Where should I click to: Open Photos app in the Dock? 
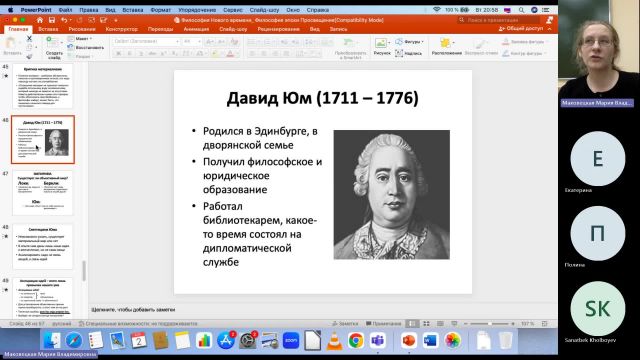click(452, 340)
